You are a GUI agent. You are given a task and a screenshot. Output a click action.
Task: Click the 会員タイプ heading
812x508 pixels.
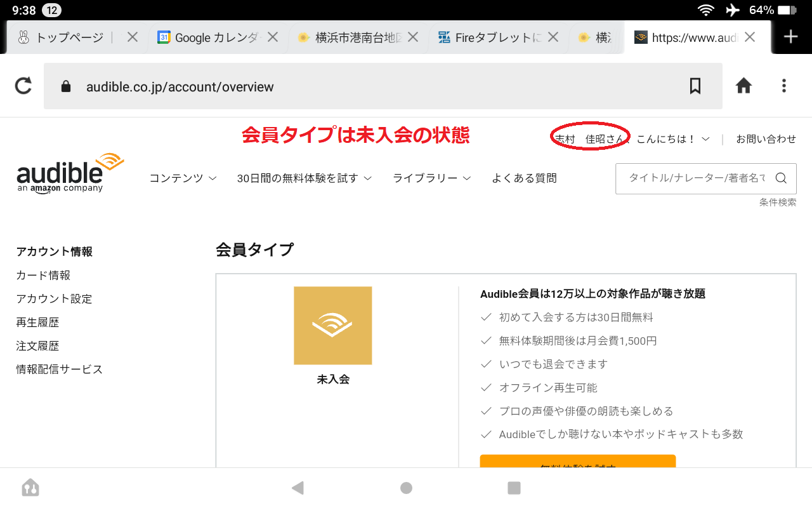[x=254, y=250]
